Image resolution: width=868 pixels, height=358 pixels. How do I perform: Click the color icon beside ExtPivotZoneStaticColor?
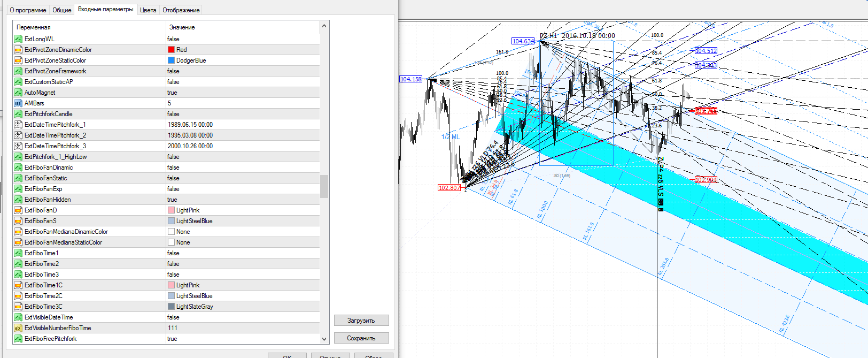pyautogui.click(x=18, y=60)
